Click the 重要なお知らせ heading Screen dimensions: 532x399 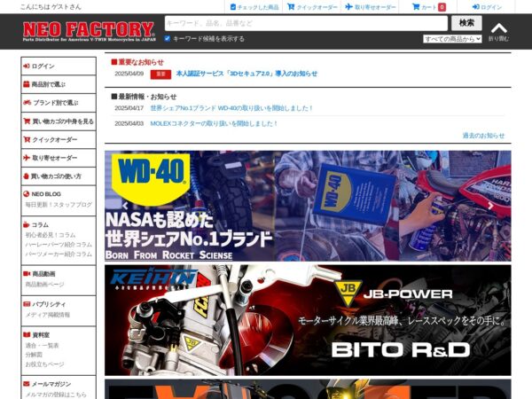[x=137, y=62]
